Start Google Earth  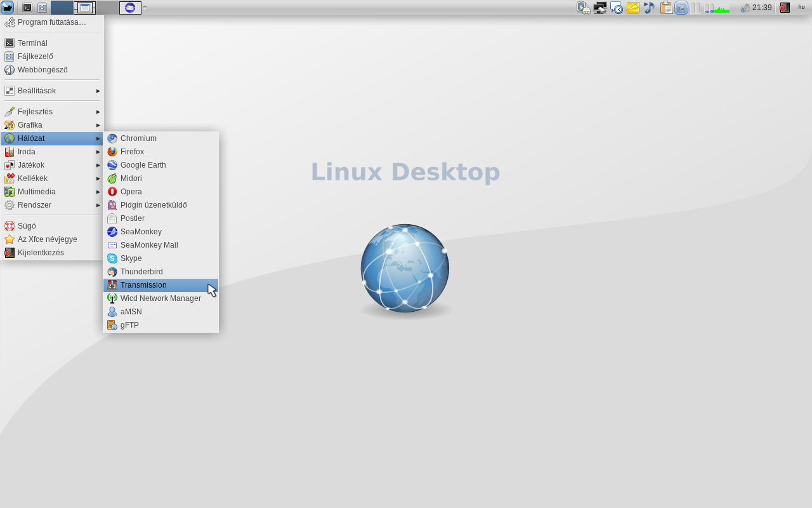tap(160, 165)
